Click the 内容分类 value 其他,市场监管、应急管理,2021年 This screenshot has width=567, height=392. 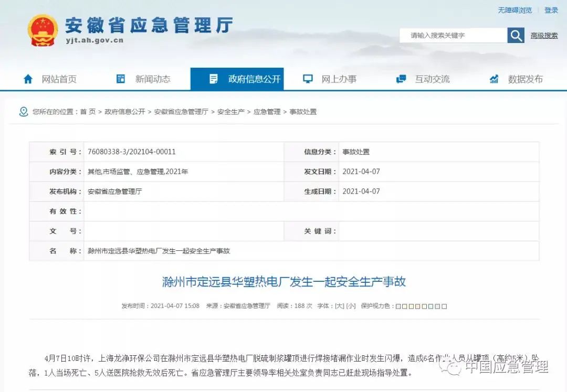click(x=138, y=172)
